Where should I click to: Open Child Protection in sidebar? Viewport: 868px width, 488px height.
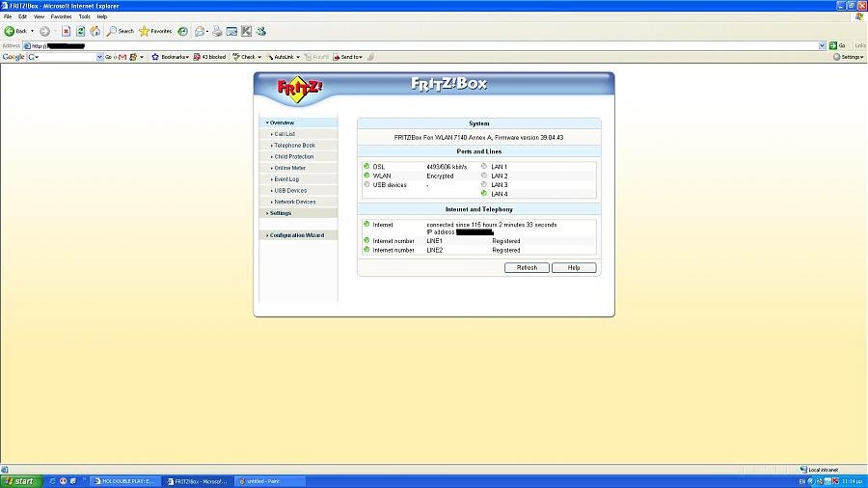293,156
